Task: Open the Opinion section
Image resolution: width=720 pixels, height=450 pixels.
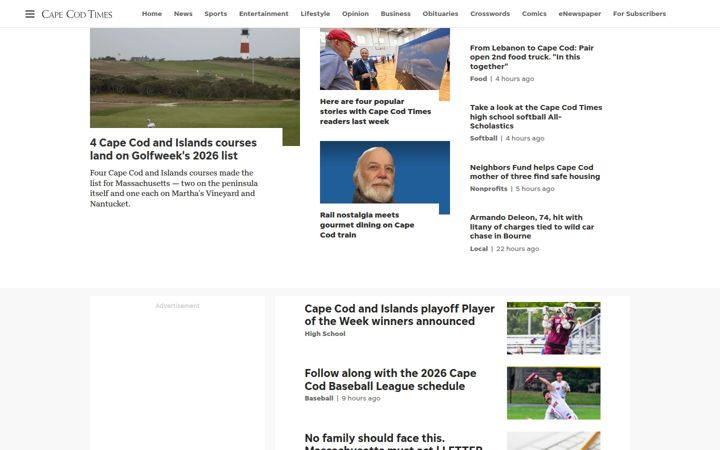Action: click(355, 14)
